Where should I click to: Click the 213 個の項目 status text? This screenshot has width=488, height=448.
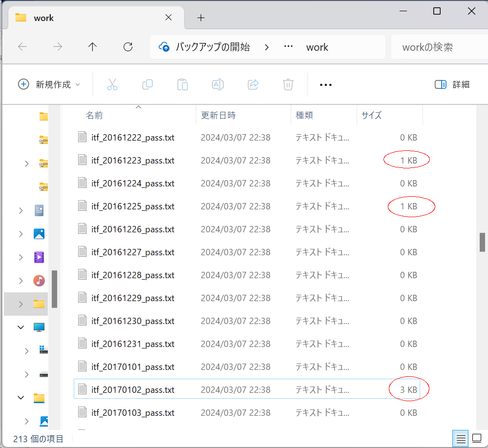(x=38, y=439)
